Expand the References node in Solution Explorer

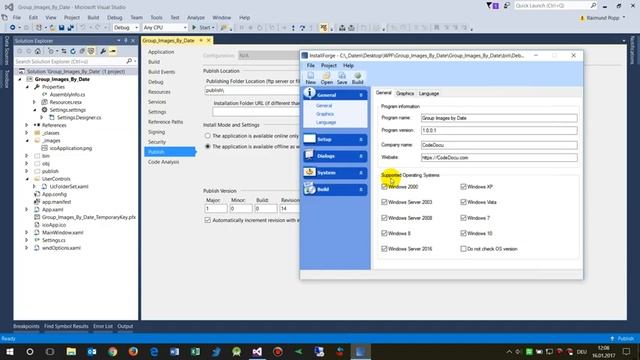pyautogui.click(x=27, y=125)
